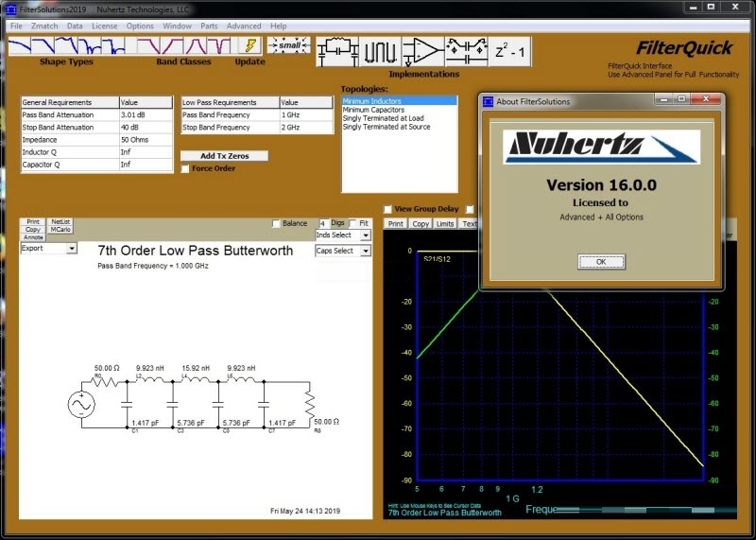Tick the unlabeled checkbox right of View Group Delay
The height and width of the screenshot is (540, 756).
470,209
